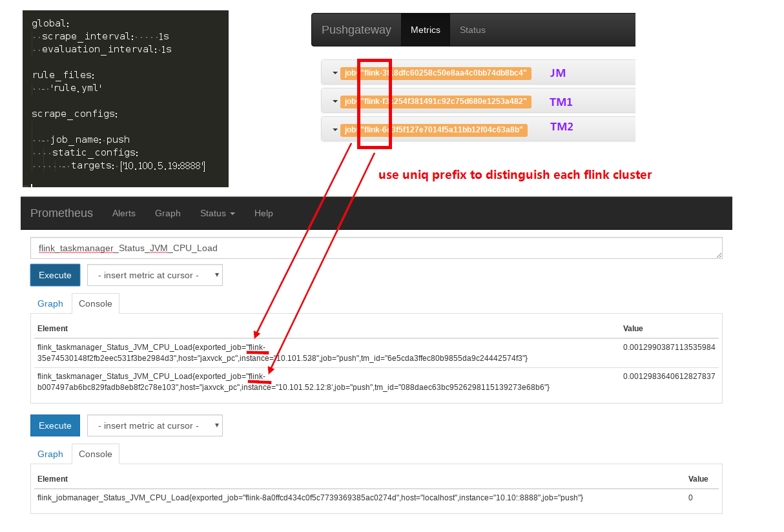The height and width of the screenshot is (532, 784).
Task: Expand the TM1 job group arrow
Action: click(x=335, y=101)
